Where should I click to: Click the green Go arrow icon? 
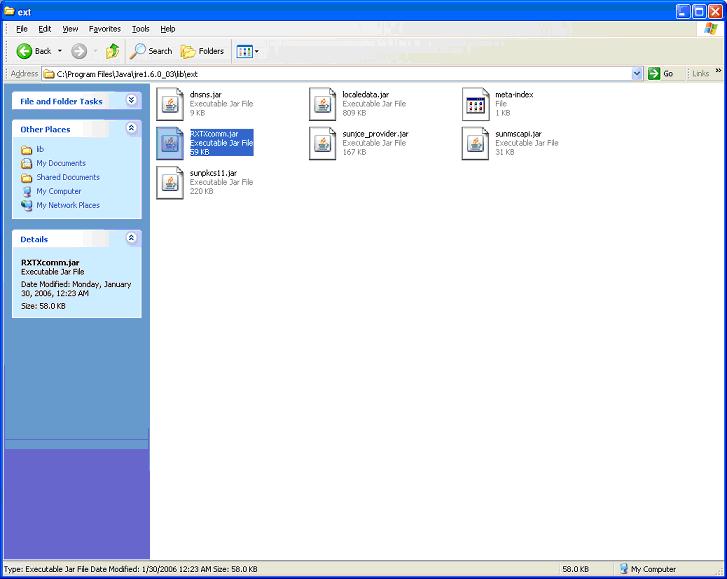tap(654, 73)
